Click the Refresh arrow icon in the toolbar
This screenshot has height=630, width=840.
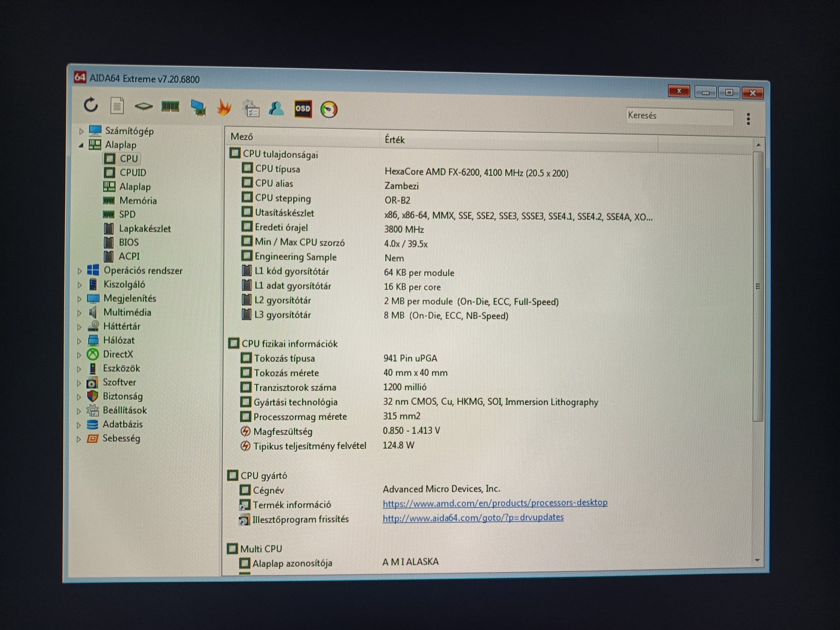pos(91,104)
